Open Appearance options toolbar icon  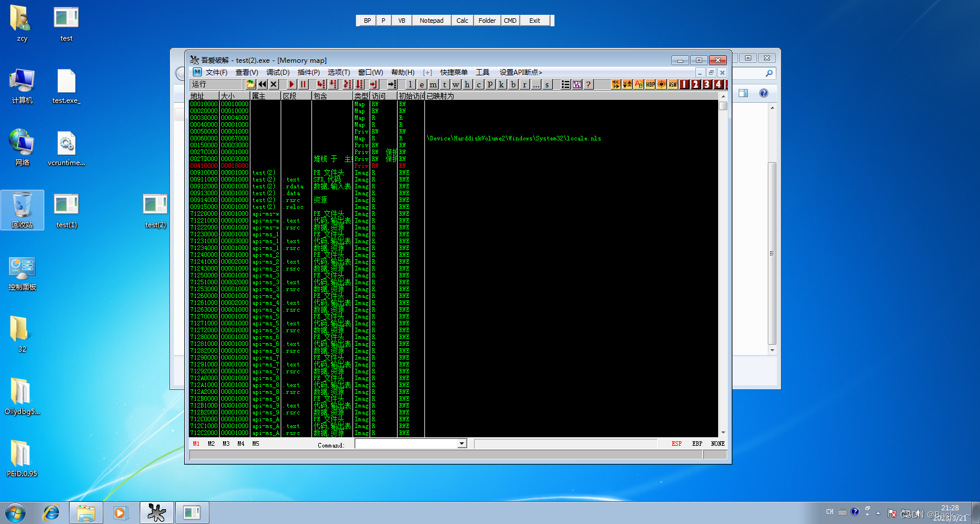(x=577, y=84)
